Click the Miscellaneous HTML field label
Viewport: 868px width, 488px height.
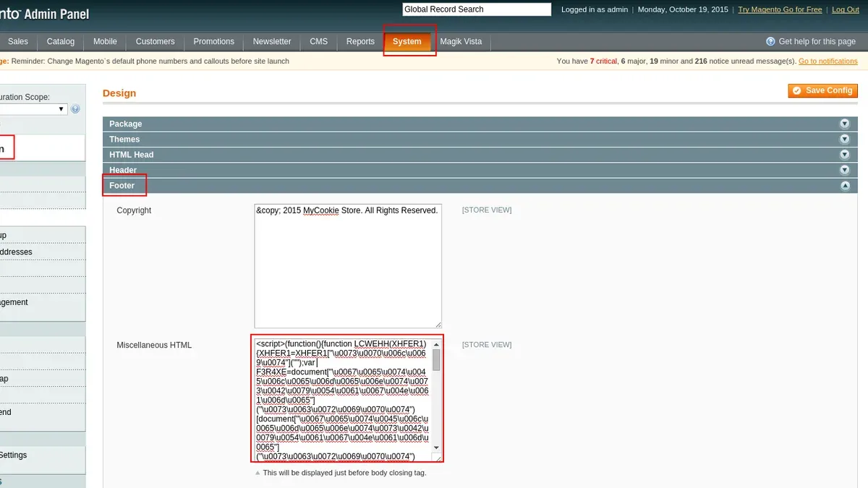click(154, 345)
